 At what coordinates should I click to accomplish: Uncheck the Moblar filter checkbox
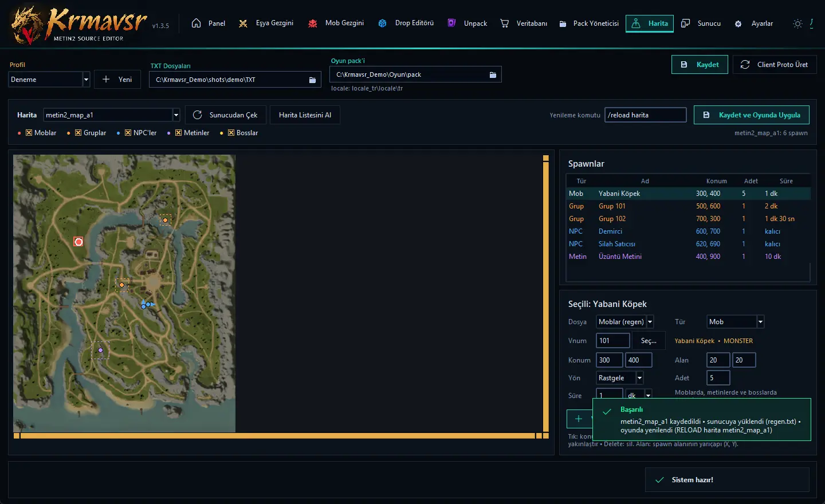pyautogui.click(x=29, y=133)
